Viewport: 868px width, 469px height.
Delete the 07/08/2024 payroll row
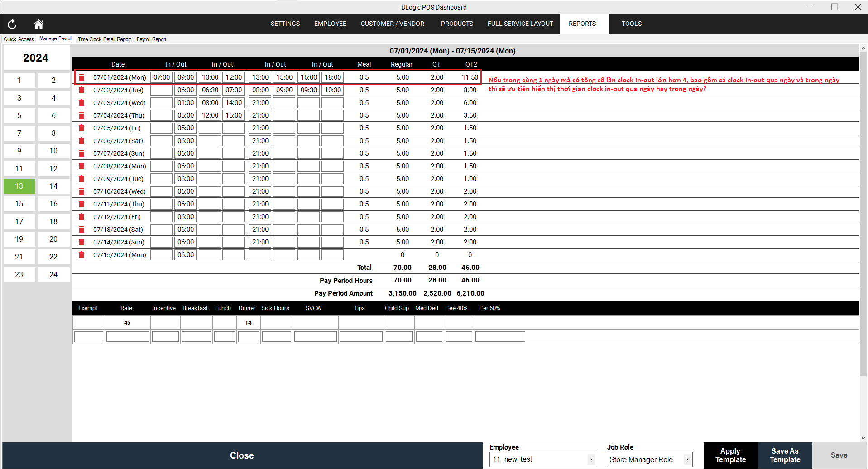click(x=82, y=166)
